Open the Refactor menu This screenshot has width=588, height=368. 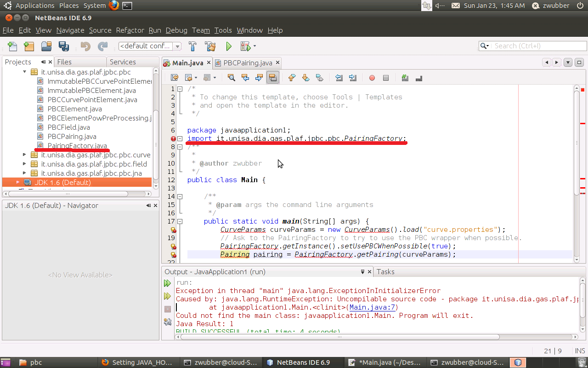tap(130, 30)
